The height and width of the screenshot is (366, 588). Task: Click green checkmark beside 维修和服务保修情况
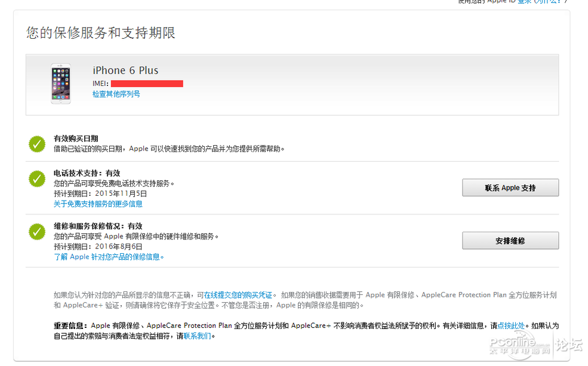(37, 232)
